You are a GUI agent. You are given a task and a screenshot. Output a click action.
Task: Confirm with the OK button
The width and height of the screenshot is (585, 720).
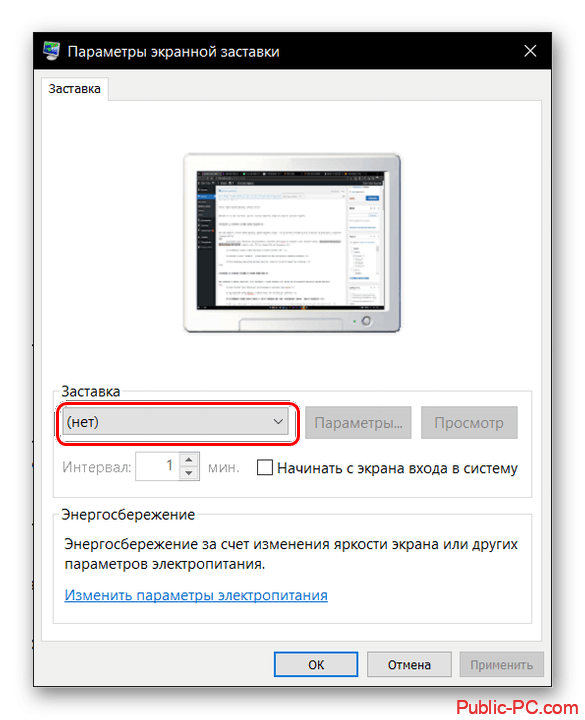coord(316,664)
